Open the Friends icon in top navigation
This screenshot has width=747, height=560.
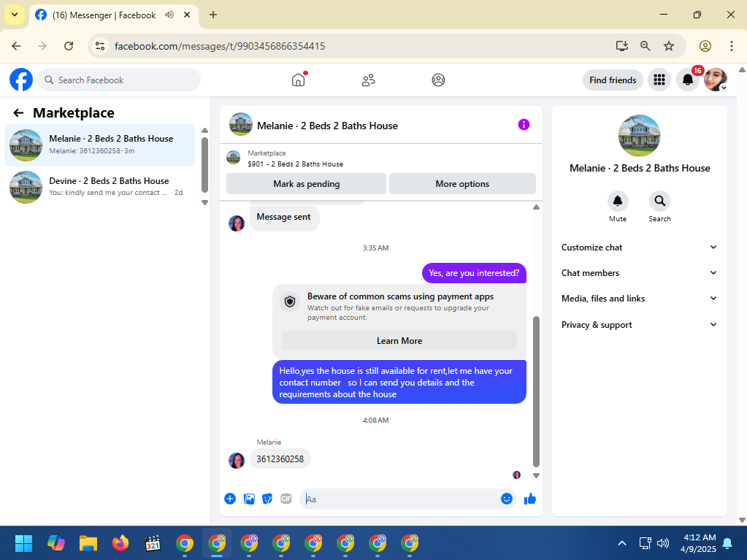coord(368,80)
